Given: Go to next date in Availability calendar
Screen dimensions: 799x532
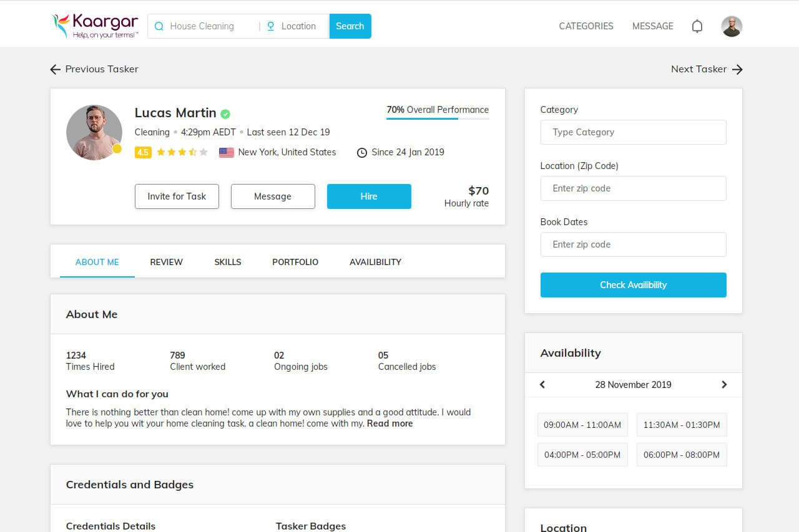Looking at the screenshot, I should point(724,385).
